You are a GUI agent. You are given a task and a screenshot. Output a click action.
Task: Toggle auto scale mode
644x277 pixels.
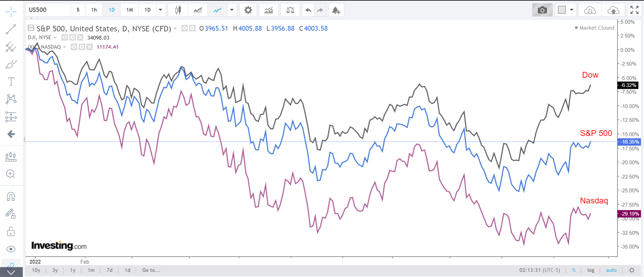[611, 270]
